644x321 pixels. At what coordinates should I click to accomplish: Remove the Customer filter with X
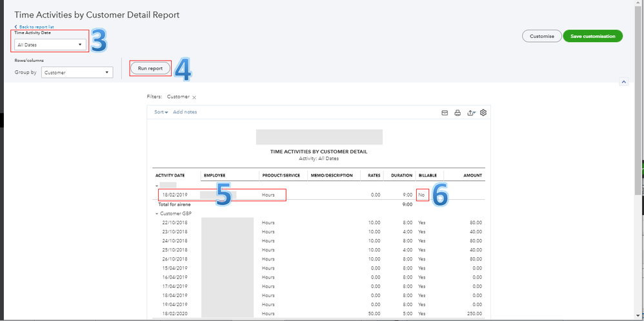194,97
